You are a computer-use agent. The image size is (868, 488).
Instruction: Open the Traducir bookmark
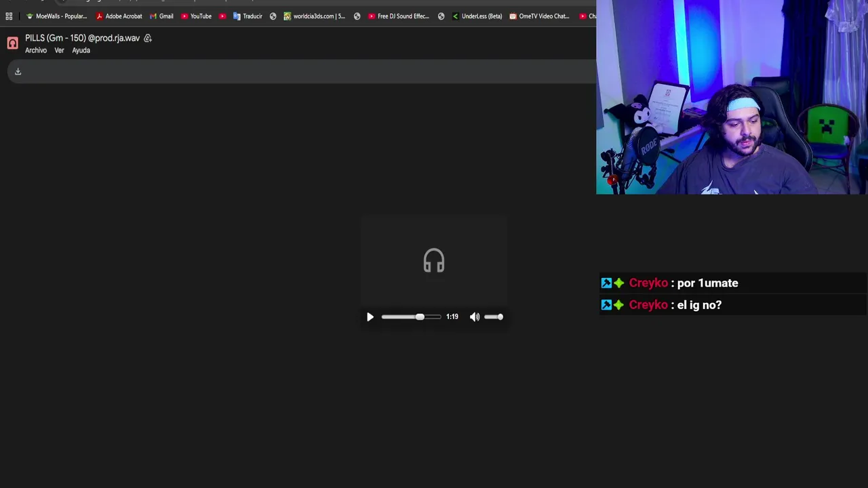248,16
